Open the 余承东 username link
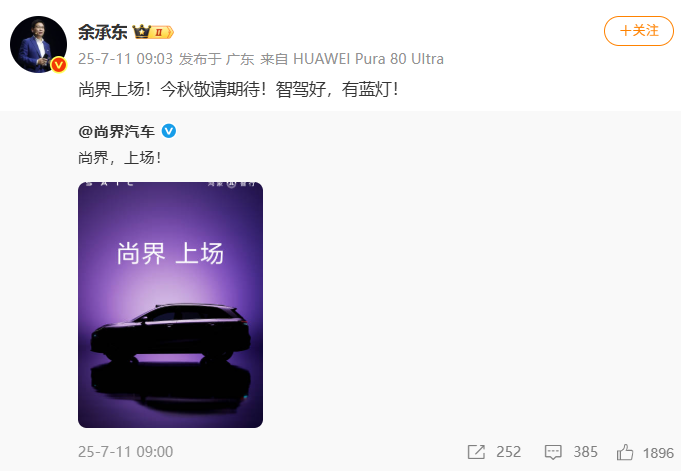This screenshot has width=681, height=471. coord(103,32)
